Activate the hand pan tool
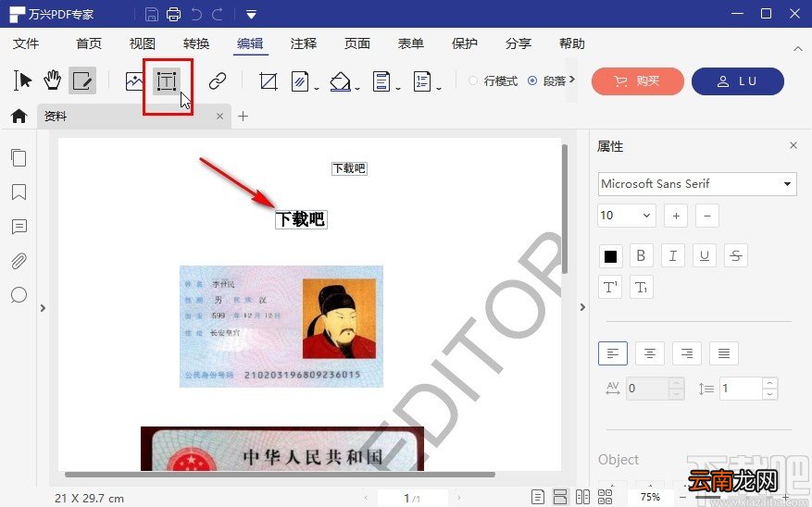Viewport: 812px width, 507px height. [52, 80]
